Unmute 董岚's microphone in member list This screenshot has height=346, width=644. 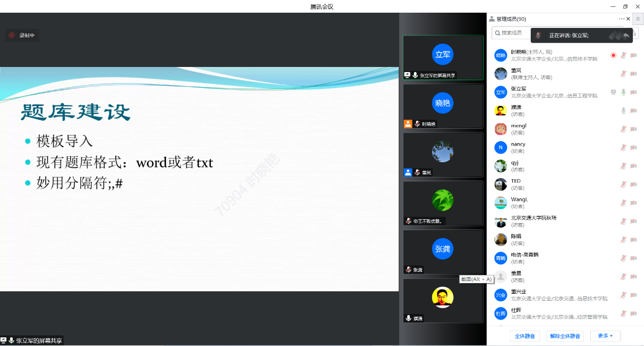coord(623,74)
